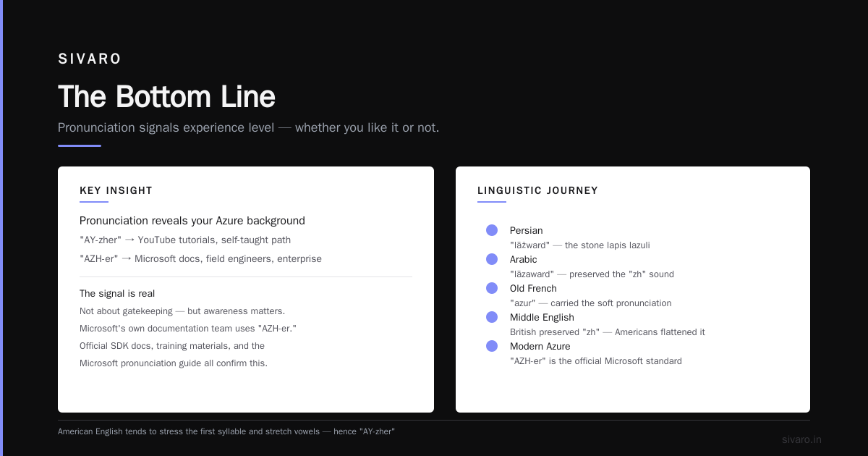This screenshot has height=456, width=868.
Task: Click the purple dot beside Persian
Action: pyautogui.click(x=492, y=230)
